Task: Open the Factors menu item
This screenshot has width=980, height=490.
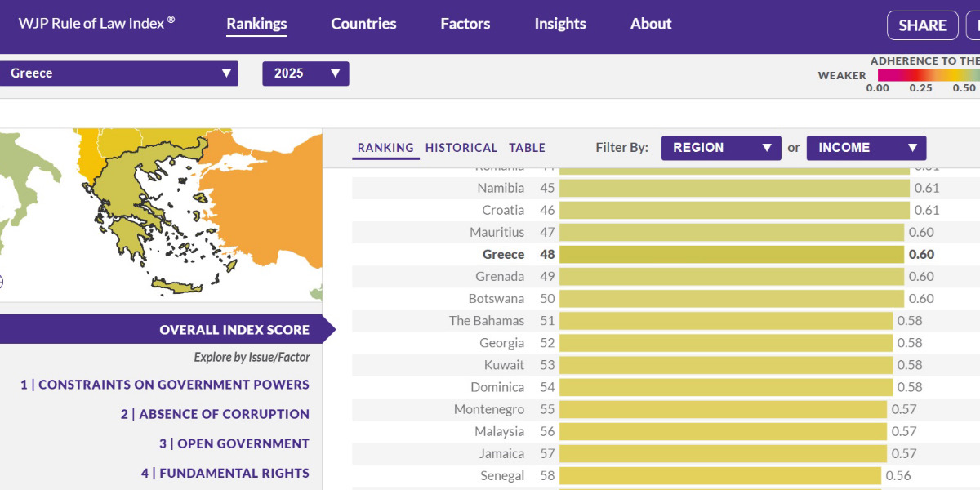Action: click(x=465, y=24)
